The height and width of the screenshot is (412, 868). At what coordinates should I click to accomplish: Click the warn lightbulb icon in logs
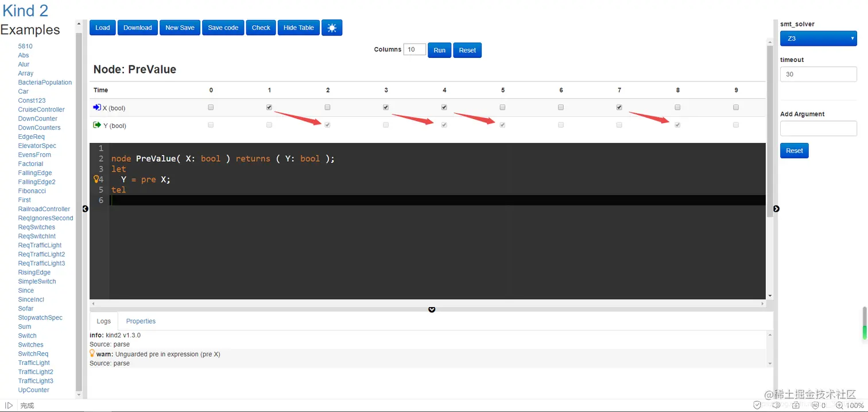click(x=92, y=353)
